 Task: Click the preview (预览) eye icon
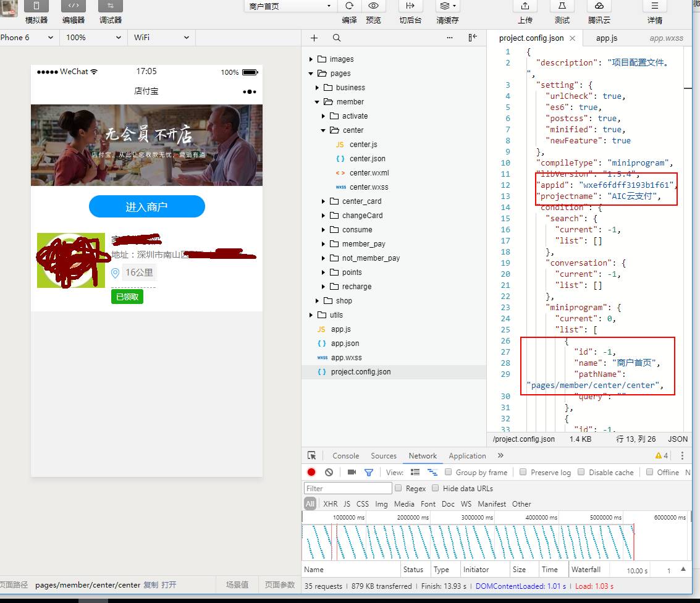[x=373, y=6]
